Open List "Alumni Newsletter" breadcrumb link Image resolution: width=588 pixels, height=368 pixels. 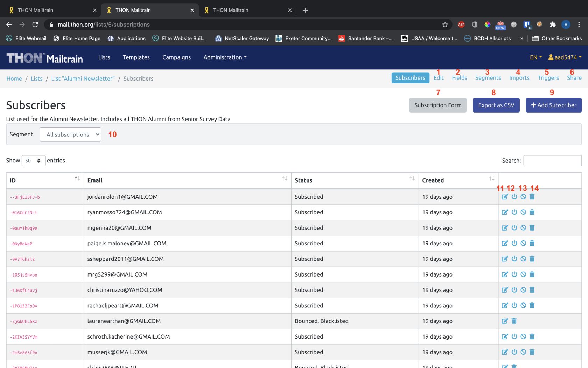pos(83,79)
